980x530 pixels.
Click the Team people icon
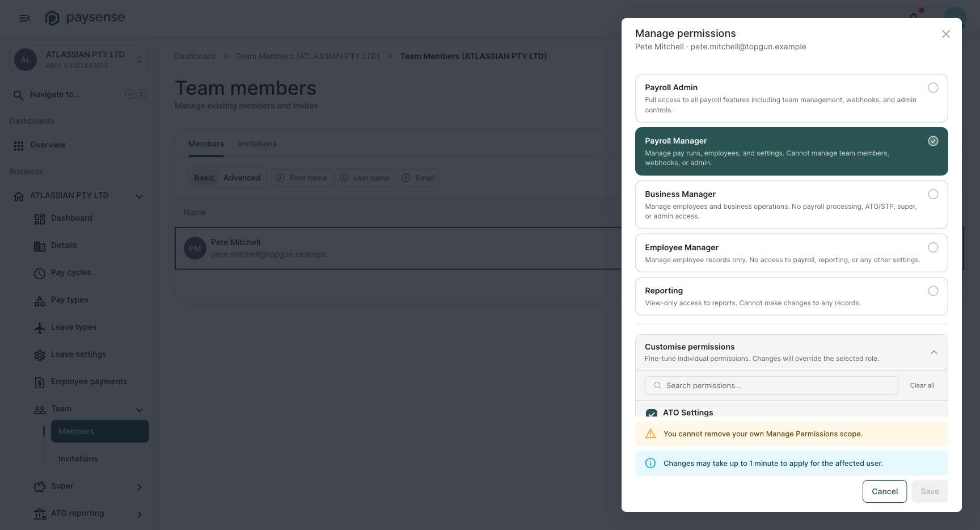click(x=40, y=410)
